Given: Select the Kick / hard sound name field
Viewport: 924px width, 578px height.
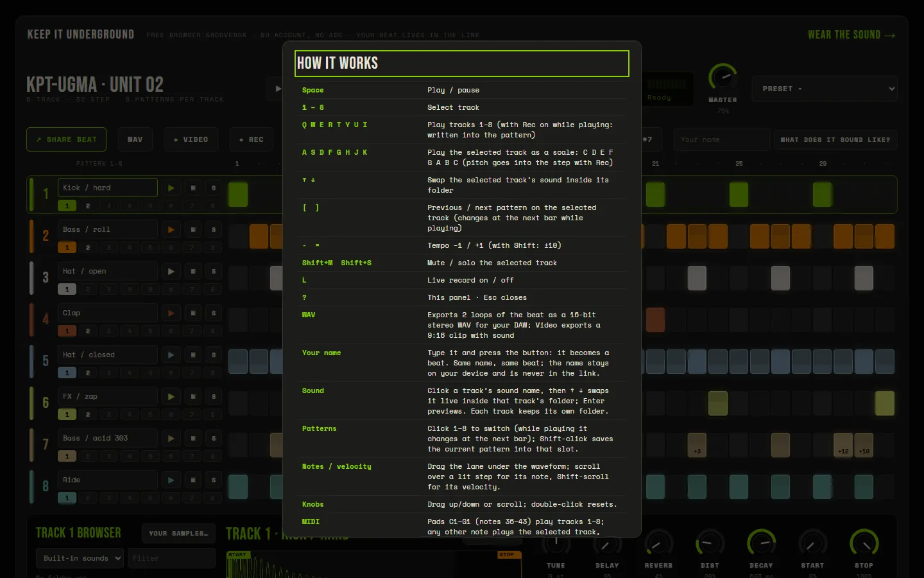Looking at the screenshot, I should point(107,188).
